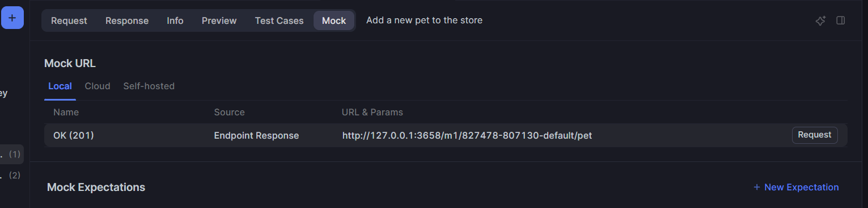Screen dimensions: 868x208
Task: Select the Mock tab
Action: [334, 20]
